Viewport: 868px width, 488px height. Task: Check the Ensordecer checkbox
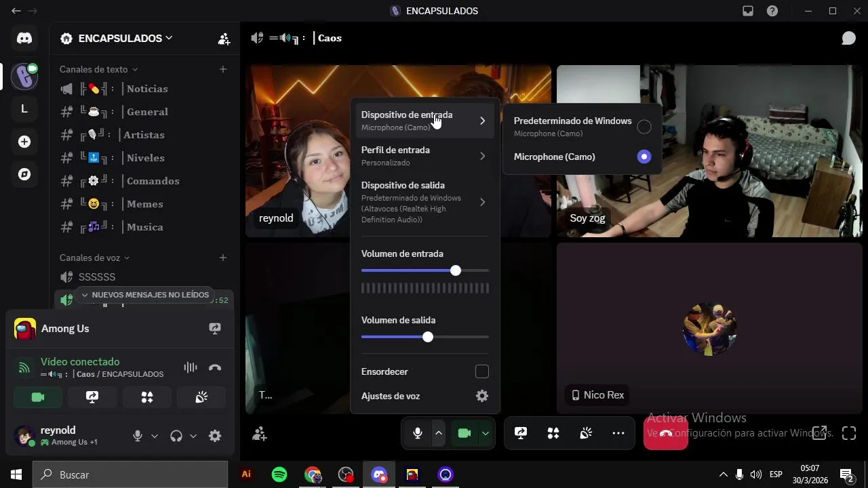point(482,371)
